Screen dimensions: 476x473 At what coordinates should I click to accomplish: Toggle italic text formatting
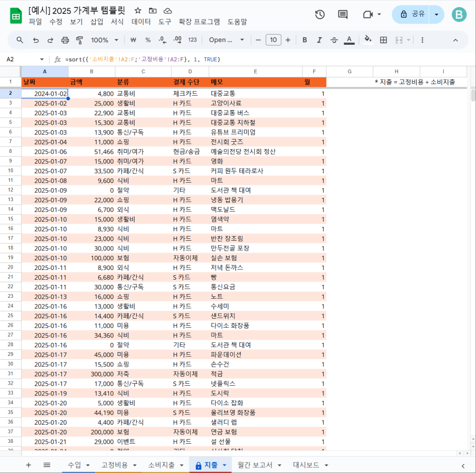(x=319, y=40)
